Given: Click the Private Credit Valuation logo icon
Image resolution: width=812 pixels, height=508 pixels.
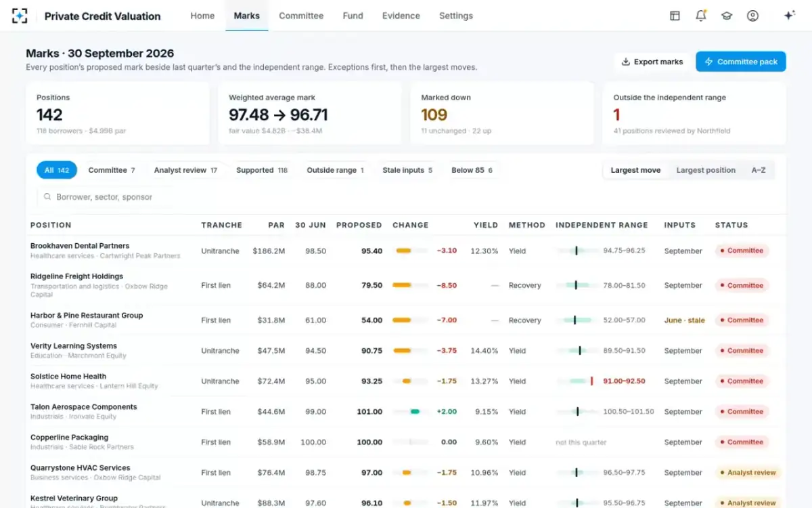Looking at the screenshot, I should pos(20,16).
